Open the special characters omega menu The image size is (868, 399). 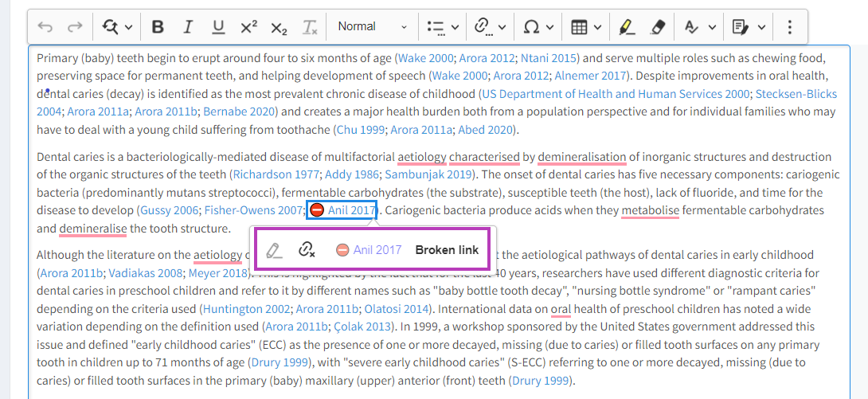tap(539, 27)
